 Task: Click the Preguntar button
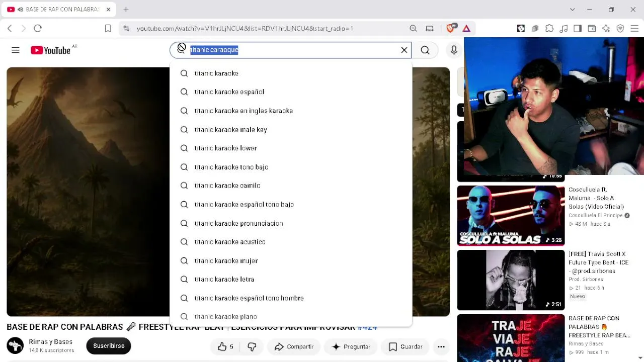(351, 346)
